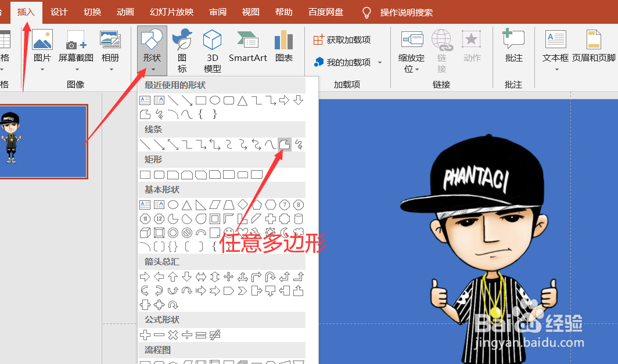Insert a 批注 comment
Image resolution: width=618 pixels, height=364 pixels.
pos(513,45)
